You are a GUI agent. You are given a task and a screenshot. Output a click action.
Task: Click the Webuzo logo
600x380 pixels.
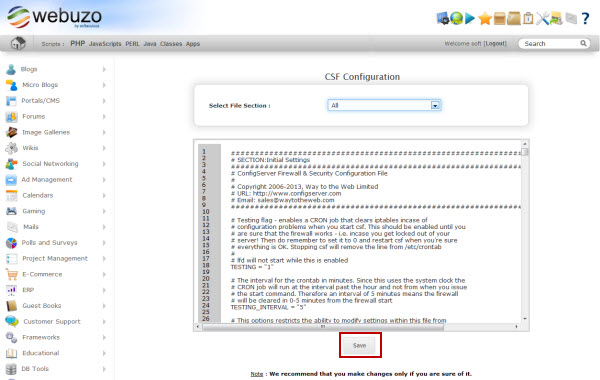coord(54,17)
